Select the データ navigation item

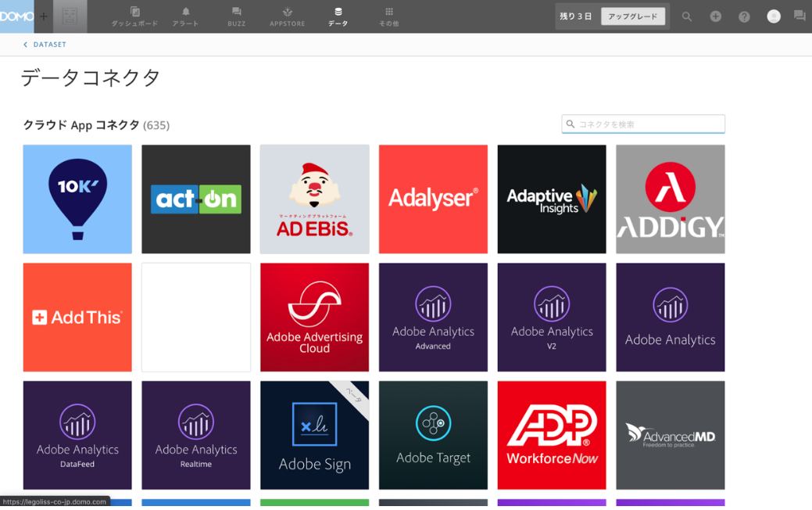pyautogui.click(x=338, y=16)
